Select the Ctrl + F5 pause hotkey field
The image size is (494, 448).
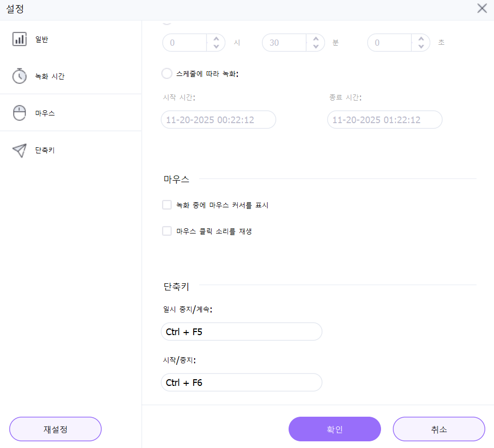click(x=241, y=332)
